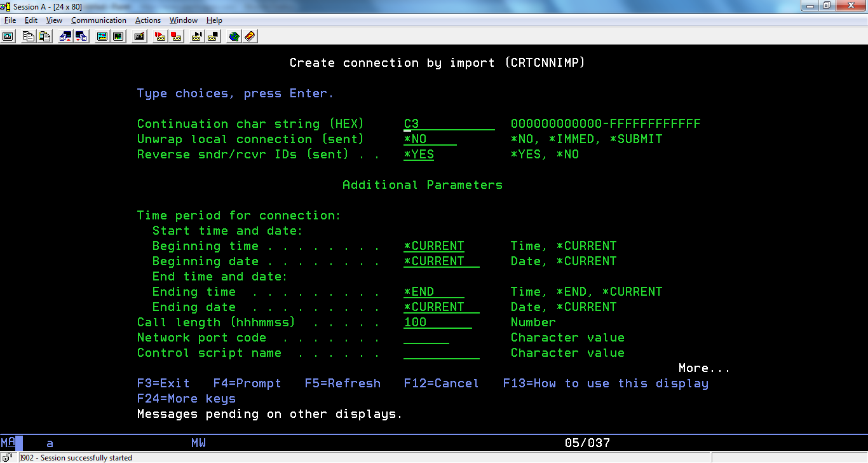This screenshot has width=868, height=463.
Task: Click the Beginning time *CURRENT field
Action: 434,246
